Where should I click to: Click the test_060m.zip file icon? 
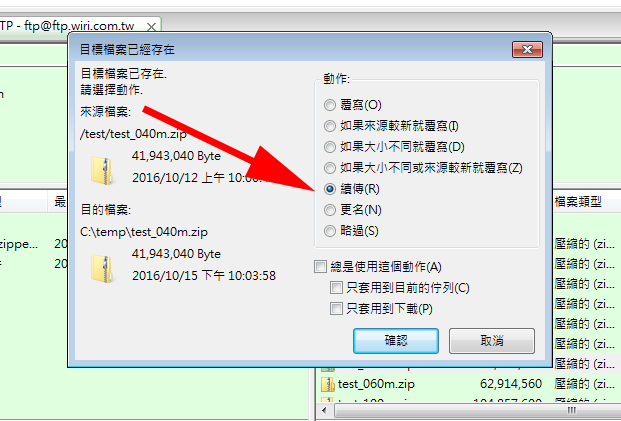point(328,384)
